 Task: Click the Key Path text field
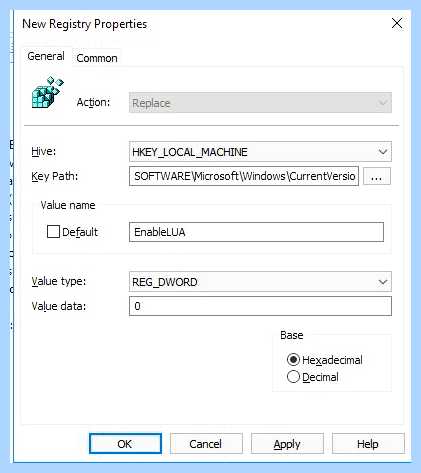tap(244, 176)
